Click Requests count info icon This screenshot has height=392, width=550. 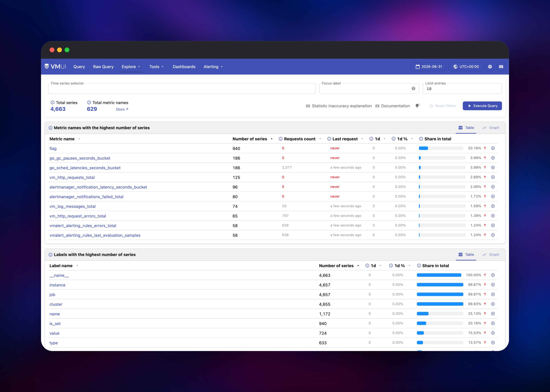click(x=280, y=139)
